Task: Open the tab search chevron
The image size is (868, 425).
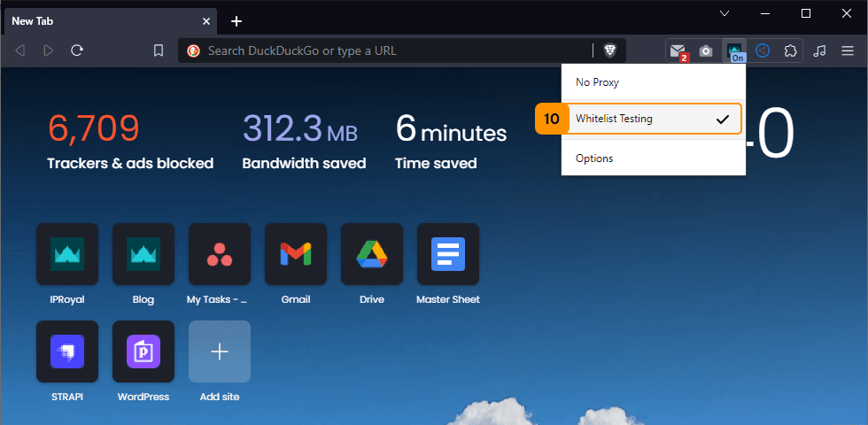Action: coord(725,14)
